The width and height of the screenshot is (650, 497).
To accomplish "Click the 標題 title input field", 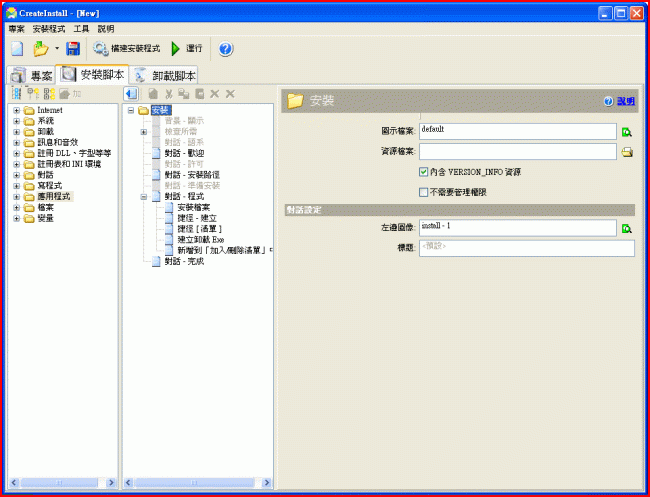I will click(x=526, y=248).
